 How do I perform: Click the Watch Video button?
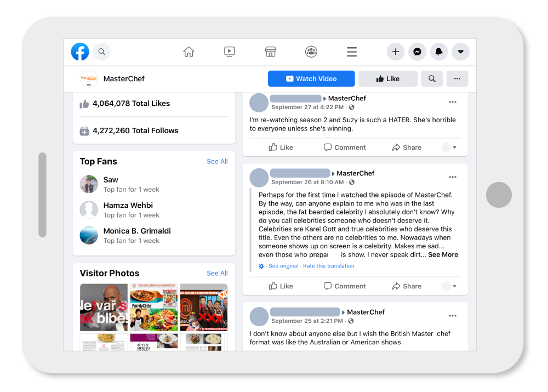click(311, 78)
